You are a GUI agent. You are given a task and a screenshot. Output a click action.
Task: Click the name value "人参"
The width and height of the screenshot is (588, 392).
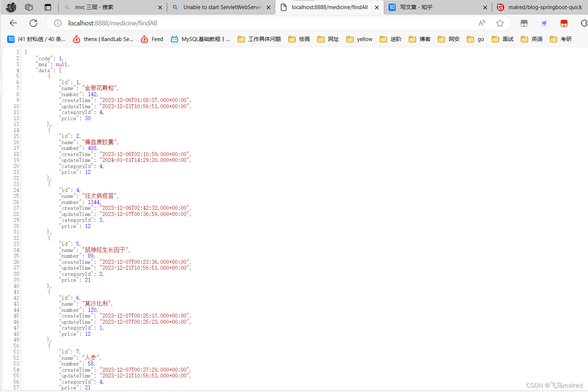pyautogui.click(x=91, y=358)
